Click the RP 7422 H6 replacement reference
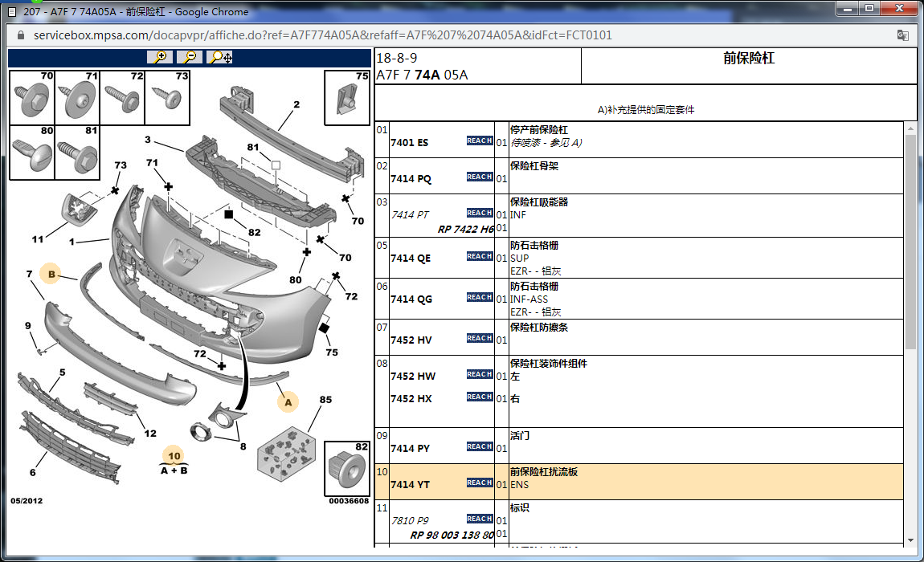924x562 pixels. click(467, 229)
